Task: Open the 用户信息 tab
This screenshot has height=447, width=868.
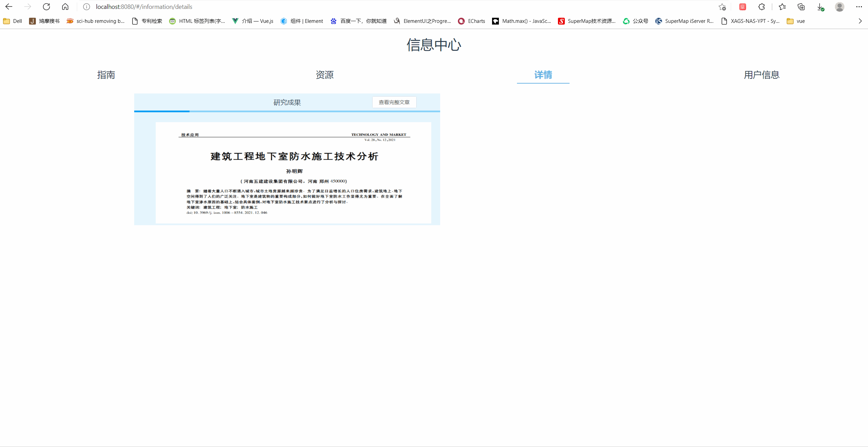Action: (x=761, y=75)
